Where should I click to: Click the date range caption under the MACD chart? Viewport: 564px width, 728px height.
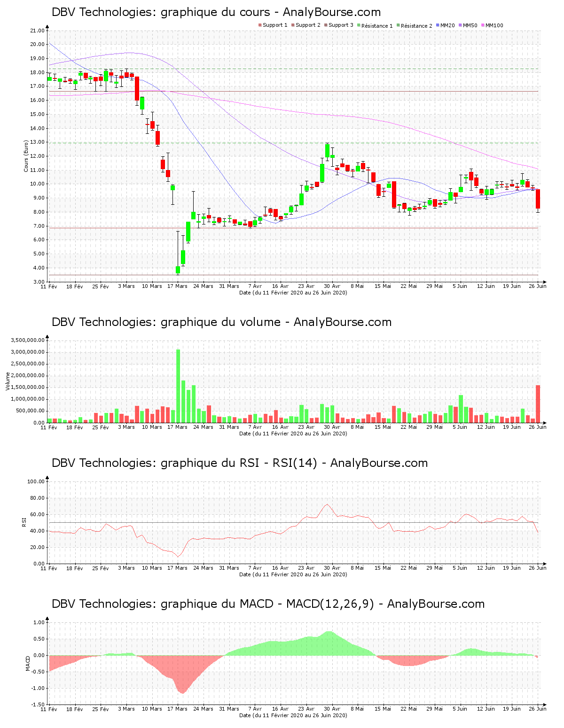tap(293, 715)
